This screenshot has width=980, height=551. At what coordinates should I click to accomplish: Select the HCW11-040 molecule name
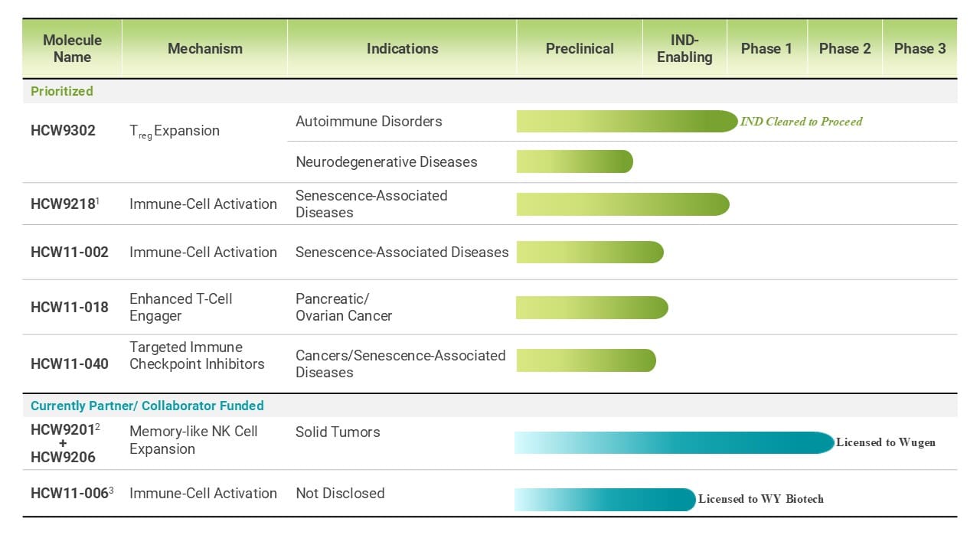click(70, 364)
